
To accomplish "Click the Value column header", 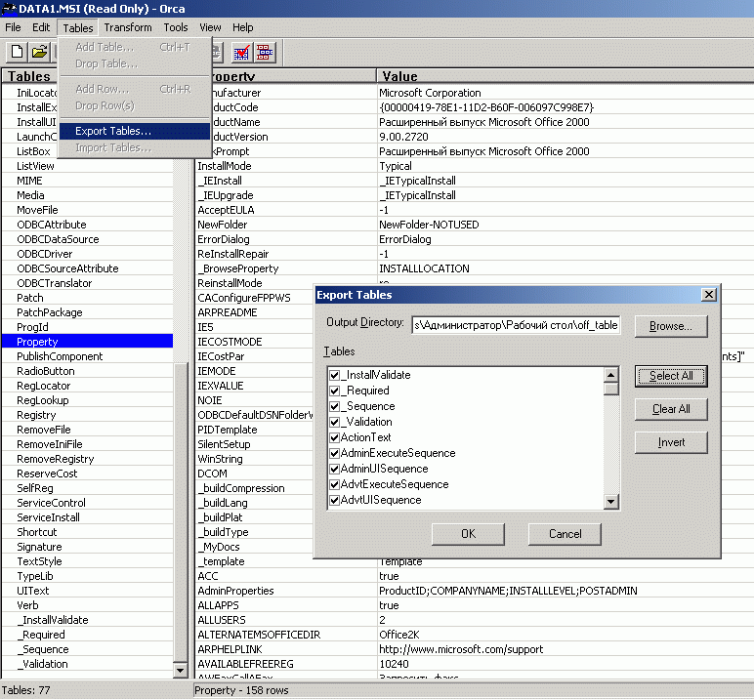I will [565, 76].
